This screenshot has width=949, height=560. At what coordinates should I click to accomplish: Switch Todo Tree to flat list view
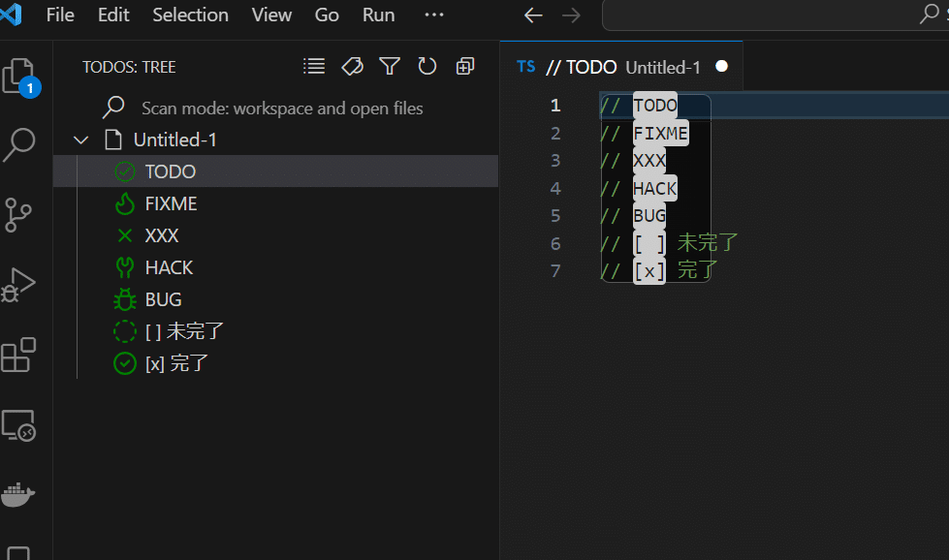point(314,66)
